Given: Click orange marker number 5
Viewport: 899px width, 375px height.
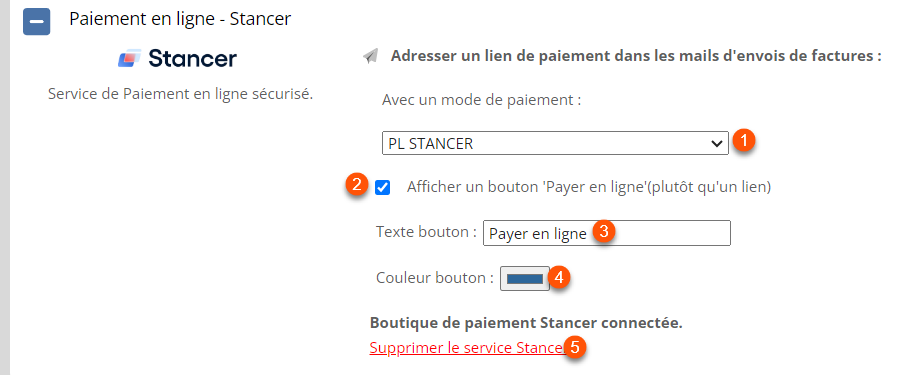Looking at the screenshot, I should (575, 347).
